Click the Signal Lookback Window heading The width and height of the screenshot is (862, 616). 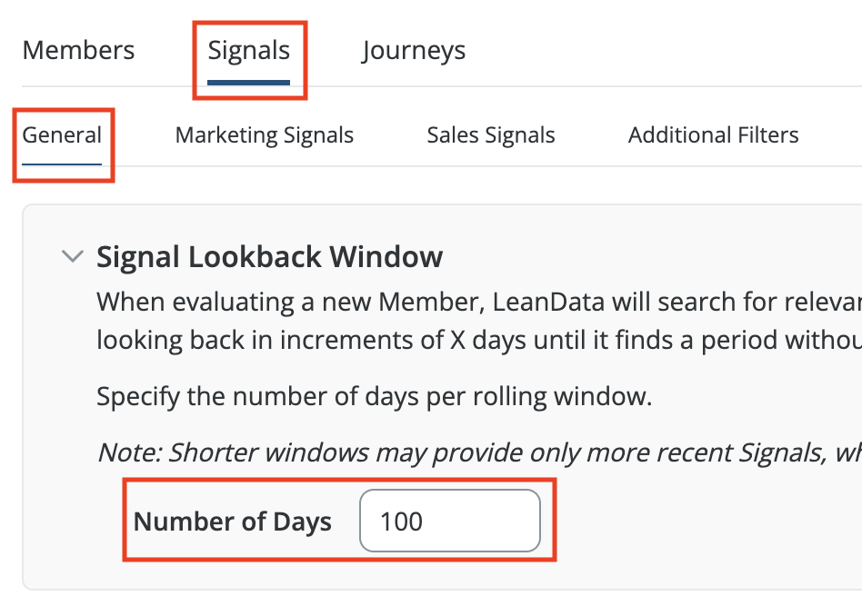point(269,257)
